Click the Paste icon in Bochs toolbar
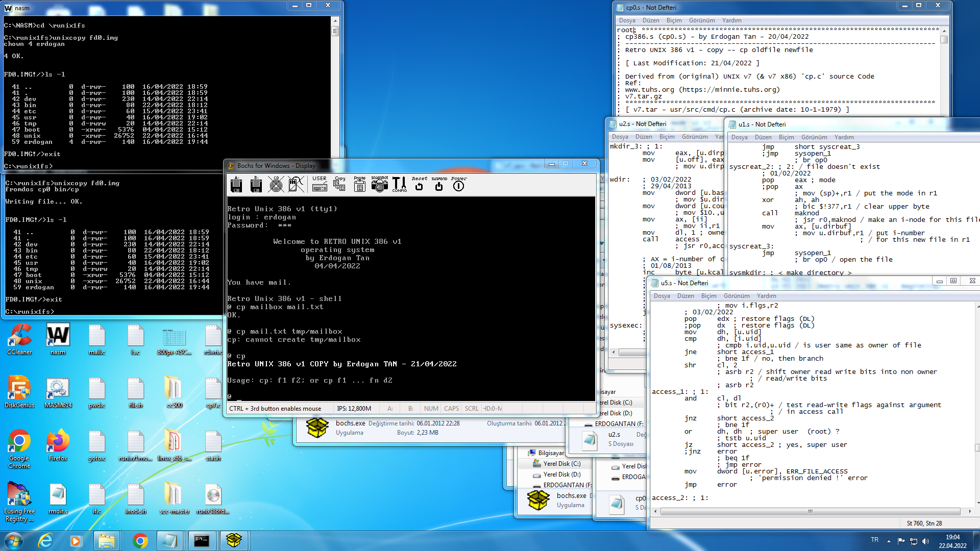Image resolution: width=980 pixels, height=551 pixels. click(360, 184)
